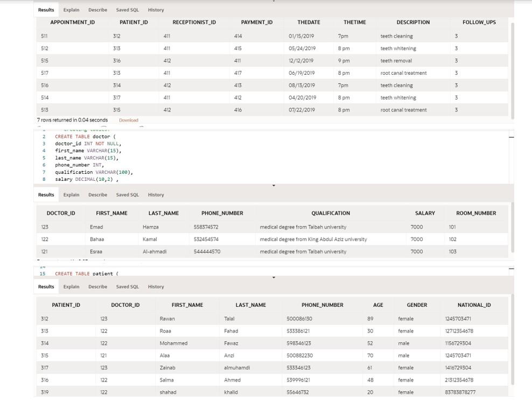Image resolution: width=532 pixels, height=402 pixels.
Task: Open Saved SQL tab above the doctor results
Action: pos(128,195)
